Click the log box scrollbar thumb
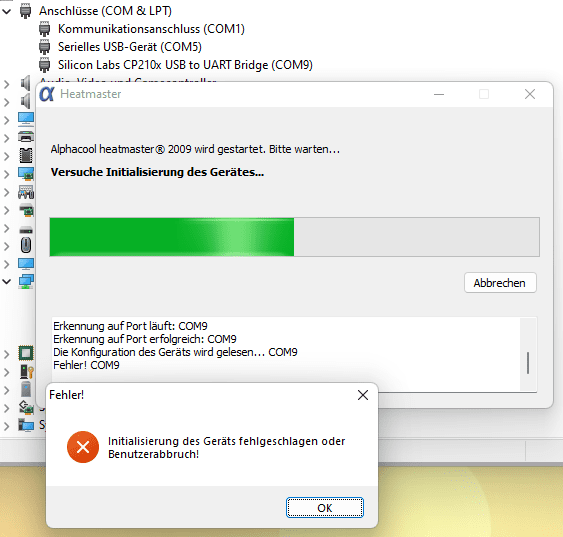Image resolution: width=563 pixels, height=537 pixels. [x=528, y=363]
